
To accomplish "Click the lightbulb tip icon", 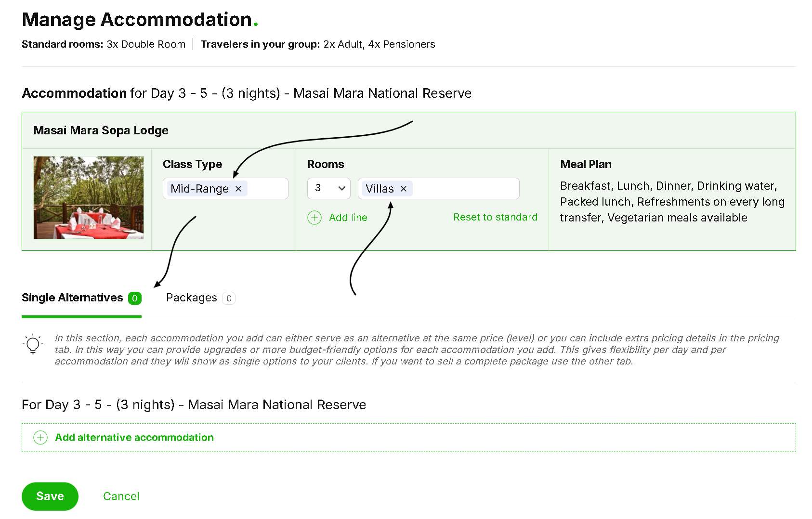I will point(33,344).
